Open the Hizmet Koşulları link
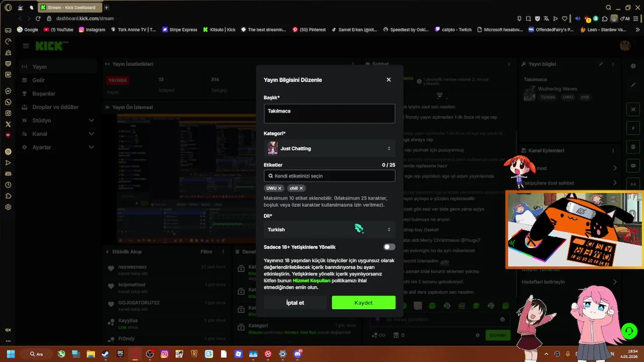The width and height of the screenshot is (644, 362). click(x=311, y=281)
